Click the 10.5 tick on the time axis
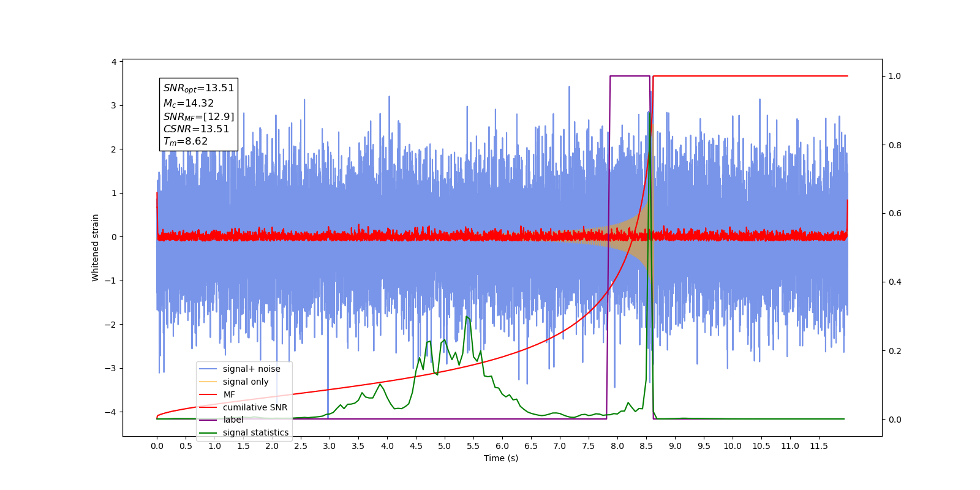The image size is (980, 490). pos(761,446)
